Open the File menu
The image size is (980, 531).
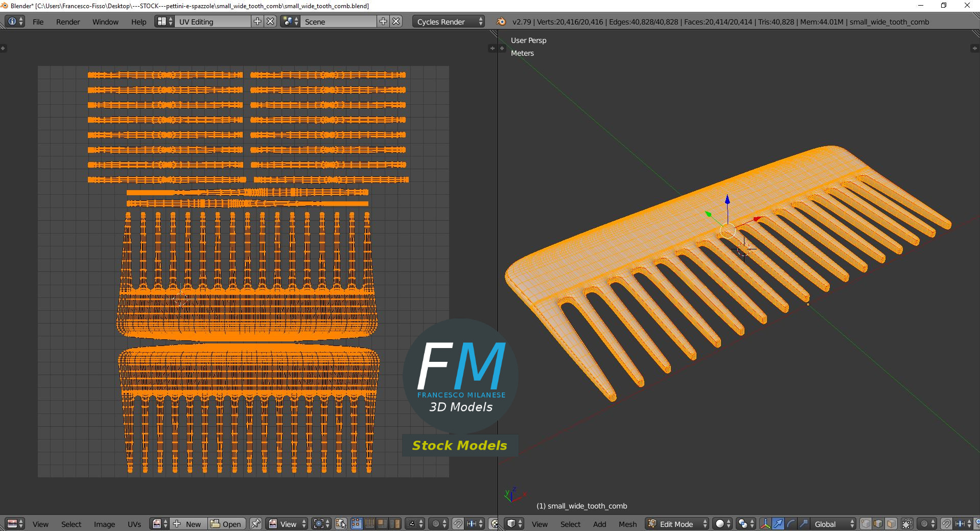click(x=38, y=22)
